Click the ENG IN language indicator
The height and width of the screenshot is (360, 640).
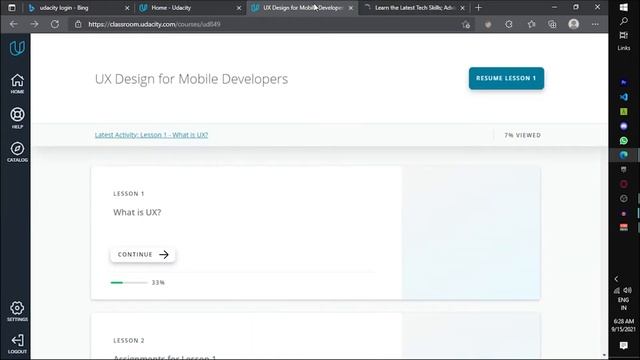pyautogui.click(x=624, y=304)
